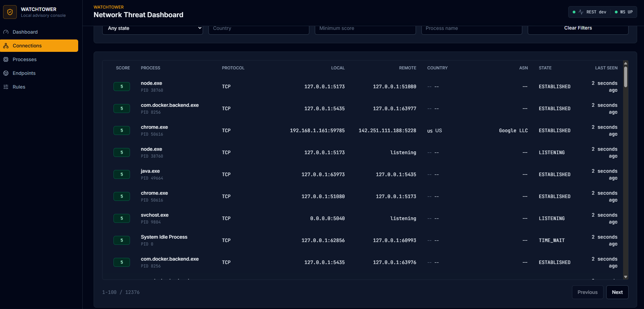Viewport: 644px width, 309px height.
Task: Select the svchost.exe process name
Action: click(x=155, y=215)
